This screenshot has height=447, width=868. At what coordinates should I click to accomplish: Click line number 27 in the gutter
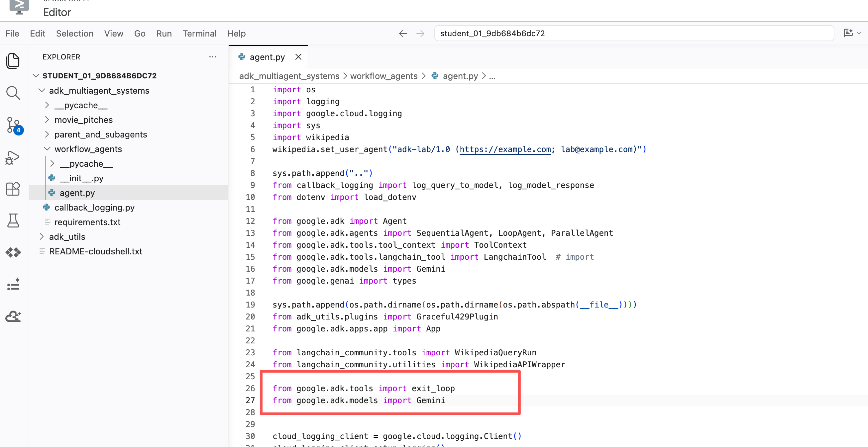(250, 400)
